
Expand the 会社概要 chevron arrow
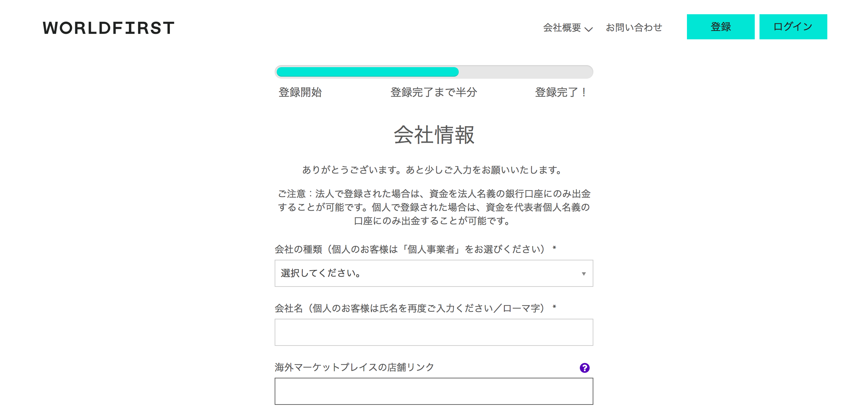tap(589, 29)
